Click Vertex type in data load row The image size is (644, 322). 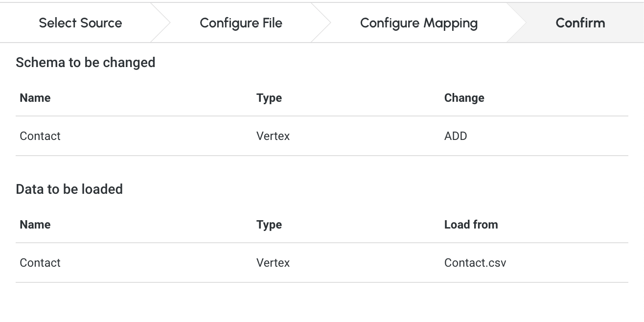point(273,263)
